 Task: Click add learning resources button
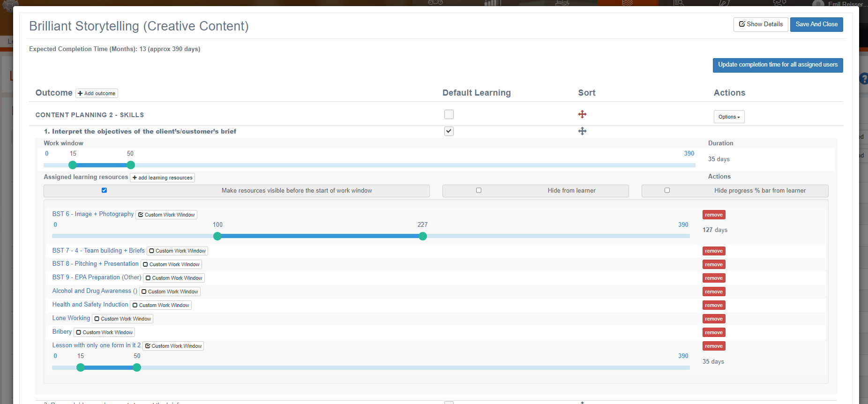pos(163,178)
